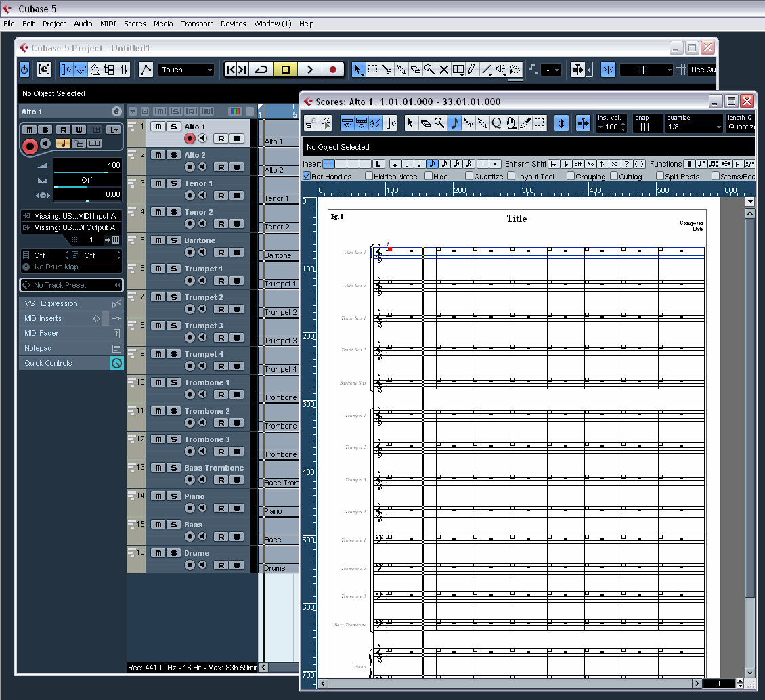Enable the Hidden Notes checkbox
Image resolution: width=765 pixels, height=700 pixels.
[369, 176]
